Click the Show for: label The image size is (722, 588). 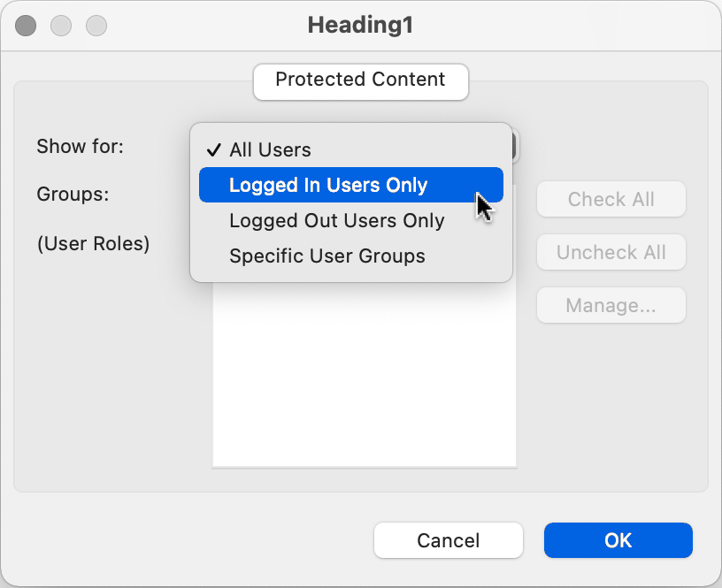(80, 147)
